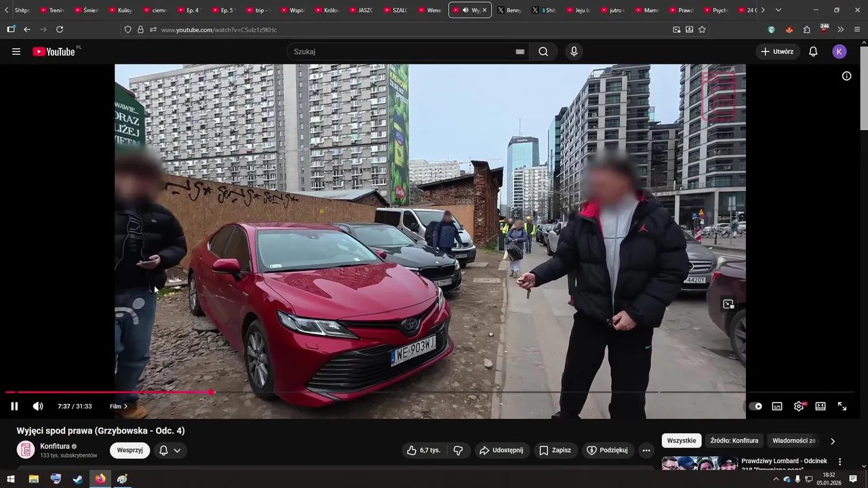Open File Explorer from taskbar
Screen dimensions: 868x488
point(33,479)
